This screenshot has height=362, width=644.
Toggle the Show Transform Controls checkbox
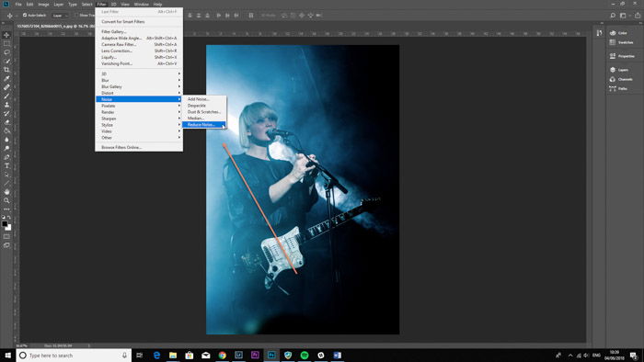[x=76, y=16]
